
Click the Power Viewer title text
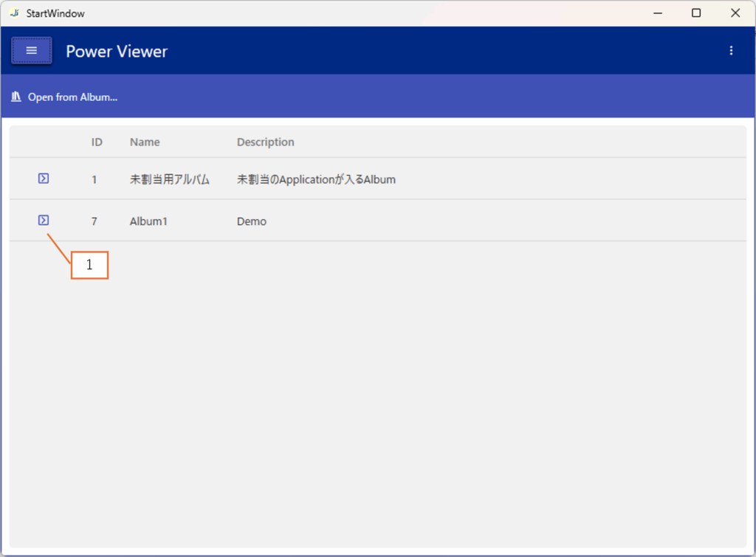[x=117, y=52]
